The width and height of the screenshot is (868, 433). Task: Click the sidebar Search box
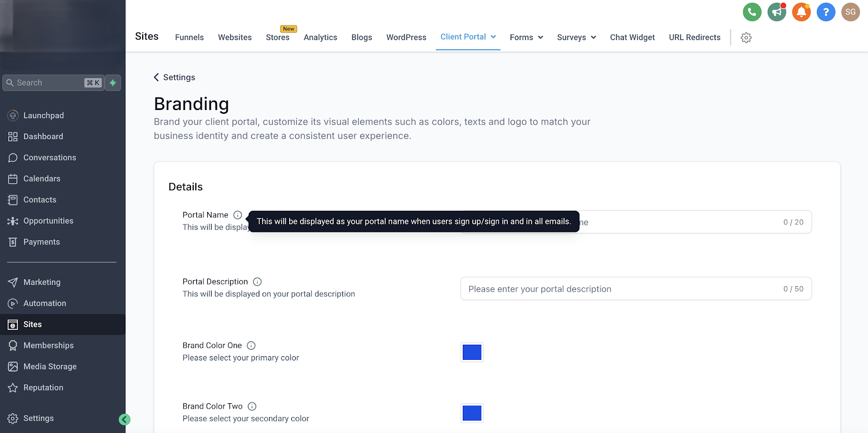click(53, 83)
